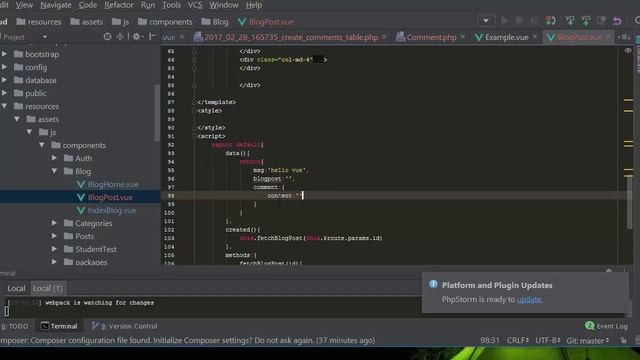Open the TODO tool window
The width and height of the screenshot is (640, 360).
click(x=15, y=326)
